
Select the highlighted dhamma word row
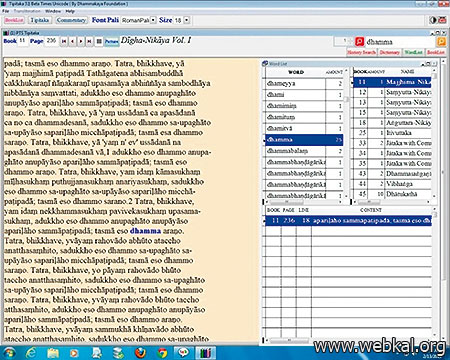point(304,140)
